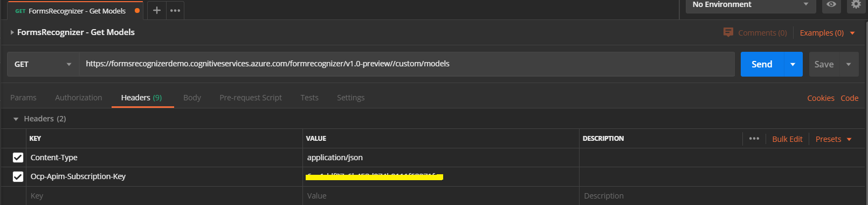Open the Bulk Edit link
868x205 pixels.
(x=787, y=139)
